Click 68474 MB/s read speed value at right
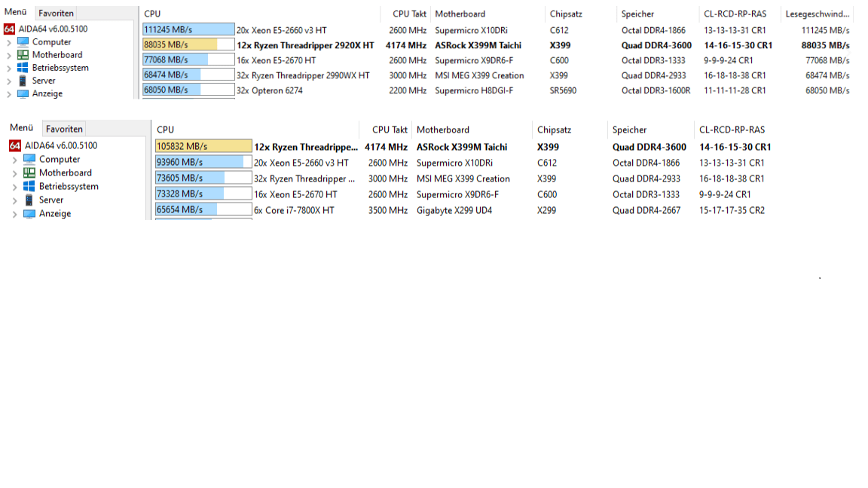 click(x=827, y=75)
